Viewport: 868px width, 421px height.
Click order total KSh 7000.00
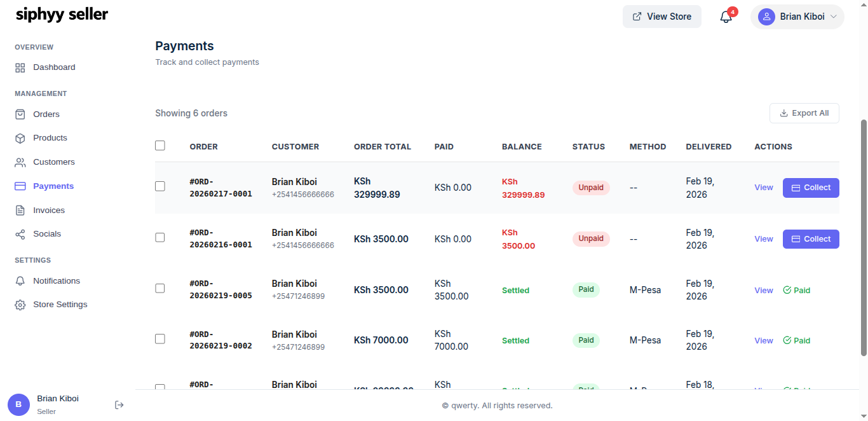click(381, 340)
